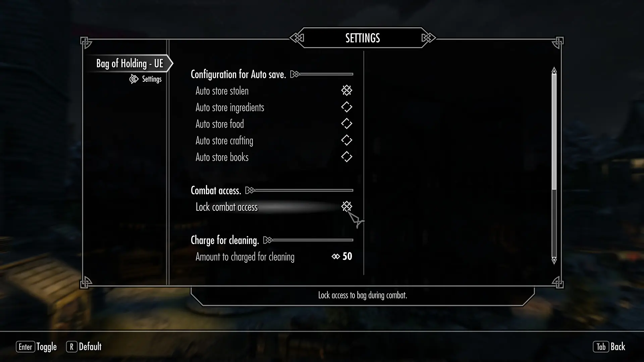Viewport: 644px width, 362px height.
Task: Drag the Amount to charged for cleaning slider
Action: (x=335, y=256)
